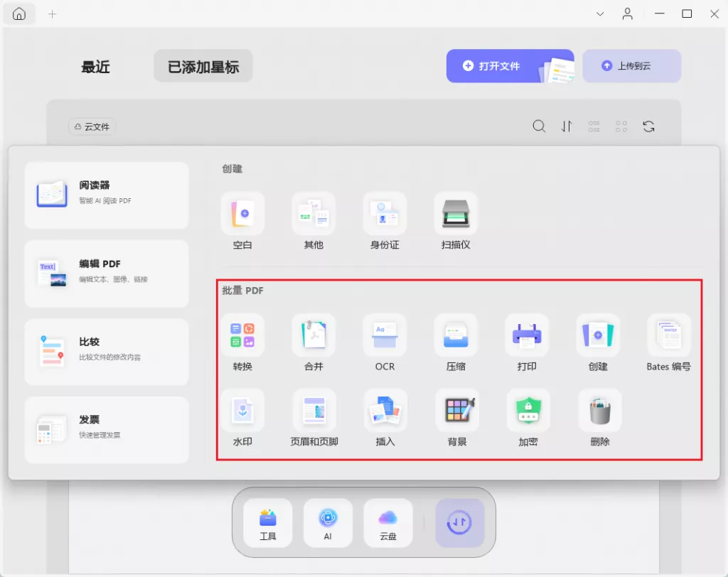This screenshot has width=728, height=577.
Task: Open the 合并 merge PDF tool
Action: (314, 343)
